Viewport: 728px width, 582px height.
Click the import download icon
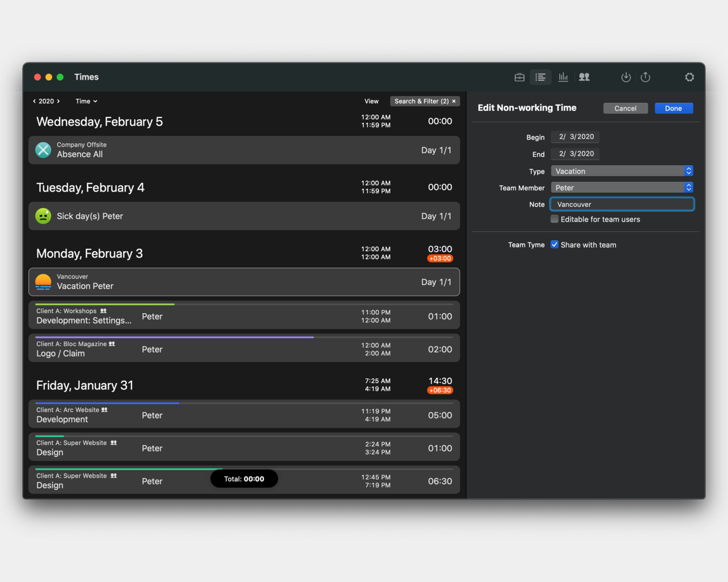pos(626,77)
